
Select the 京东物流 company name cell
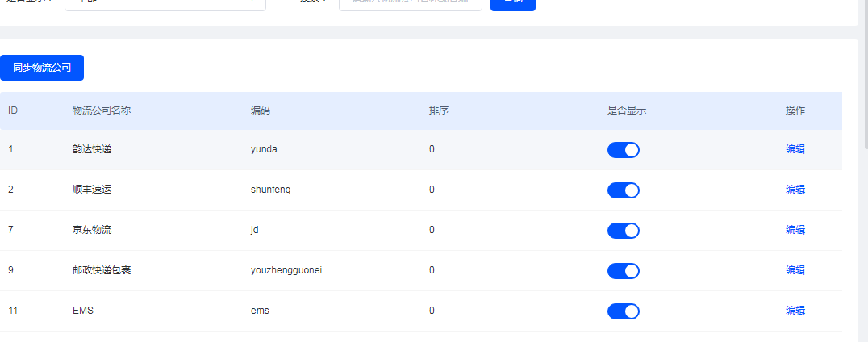tap(92, 230)
